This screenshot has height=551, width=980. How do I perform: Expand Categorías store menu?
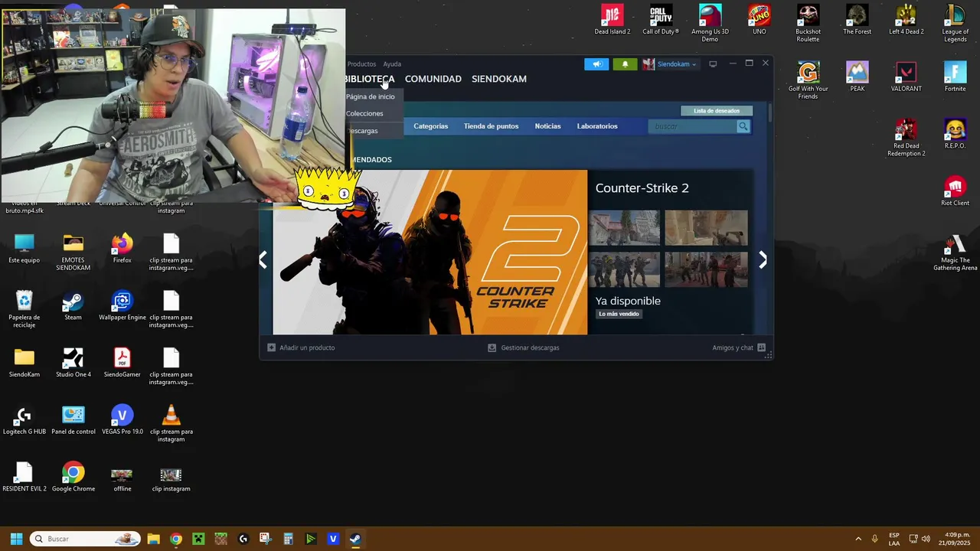tap(430, 126)
